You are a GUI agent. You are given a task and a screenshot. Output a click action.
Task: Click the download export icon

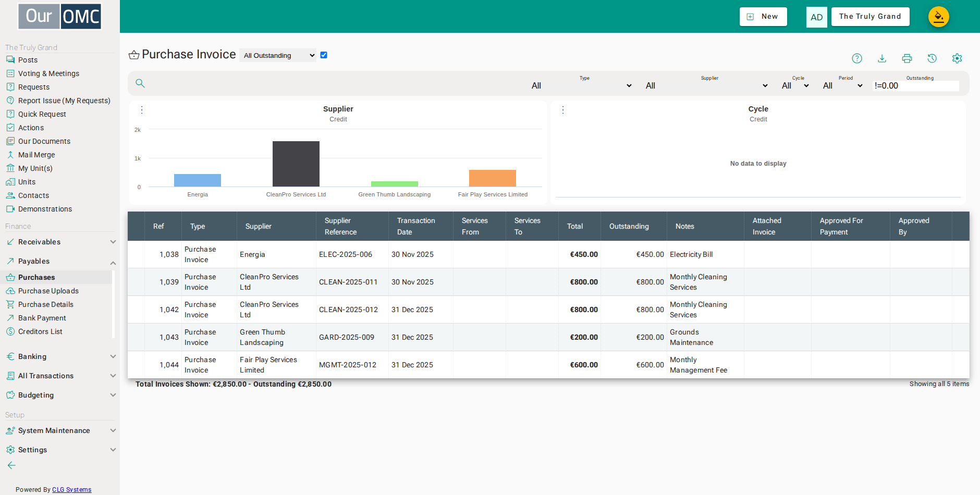(x=882, y=58)
